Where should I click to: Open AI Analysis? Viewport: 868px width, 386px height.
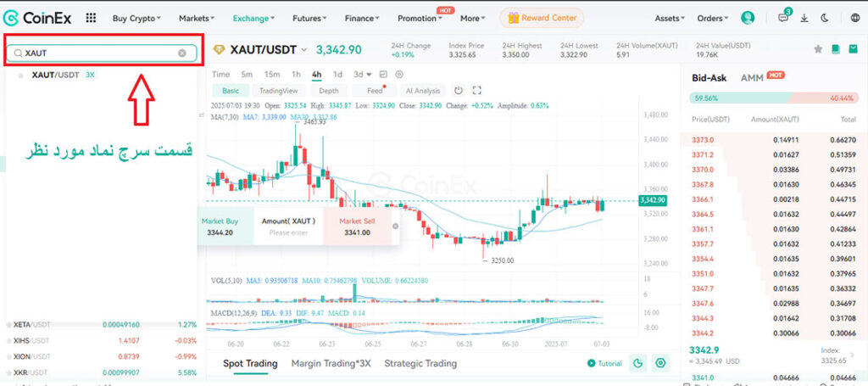(x=422, y=91)
